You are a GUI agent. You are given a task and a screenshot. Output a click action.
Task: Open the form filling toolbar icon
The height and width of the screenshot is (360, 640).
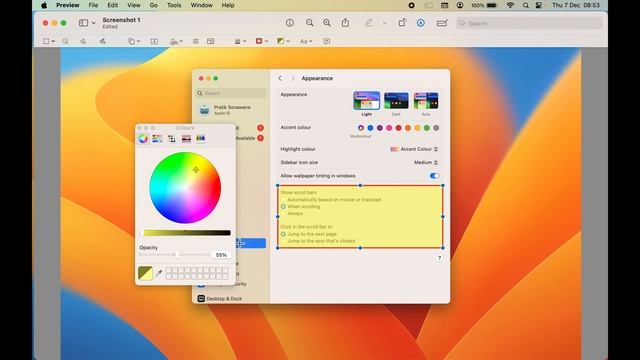pos(442,23)
